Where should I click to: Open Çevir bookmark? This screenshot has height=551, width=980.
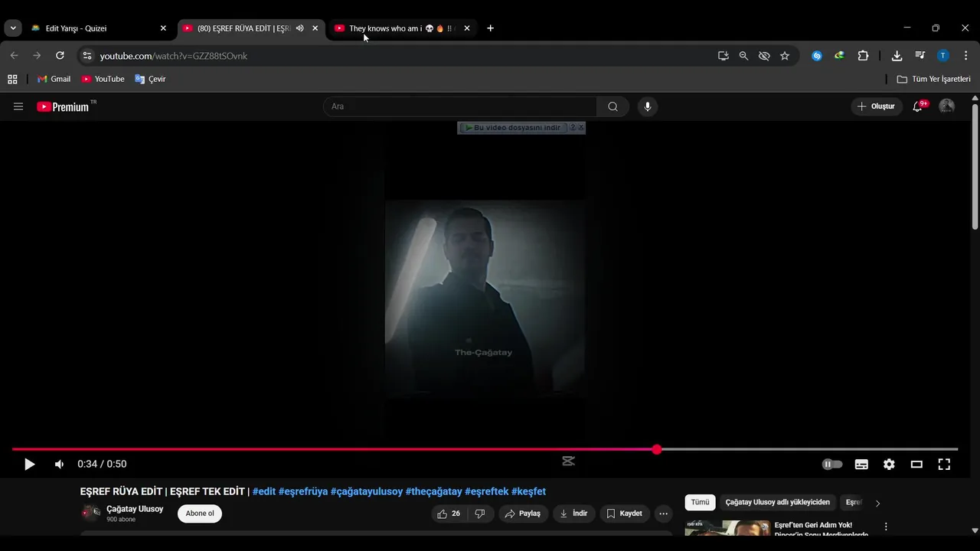tap(150, 79)
